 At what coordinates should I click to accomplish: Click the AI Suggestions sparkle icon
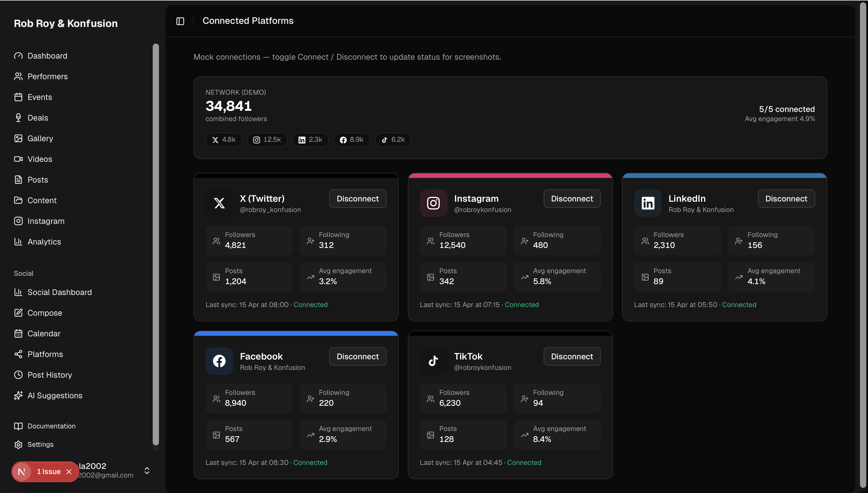18,395
